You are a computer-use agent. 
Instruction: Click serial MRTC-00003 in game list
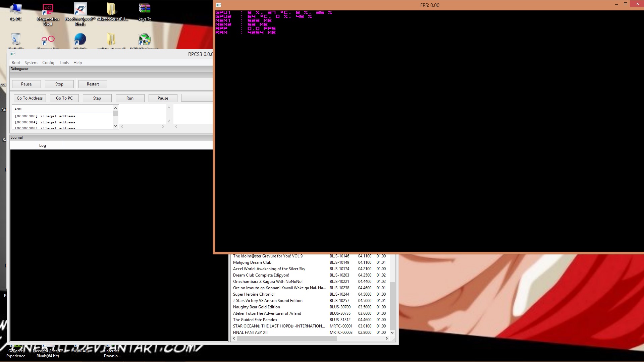tap(341, 333)
